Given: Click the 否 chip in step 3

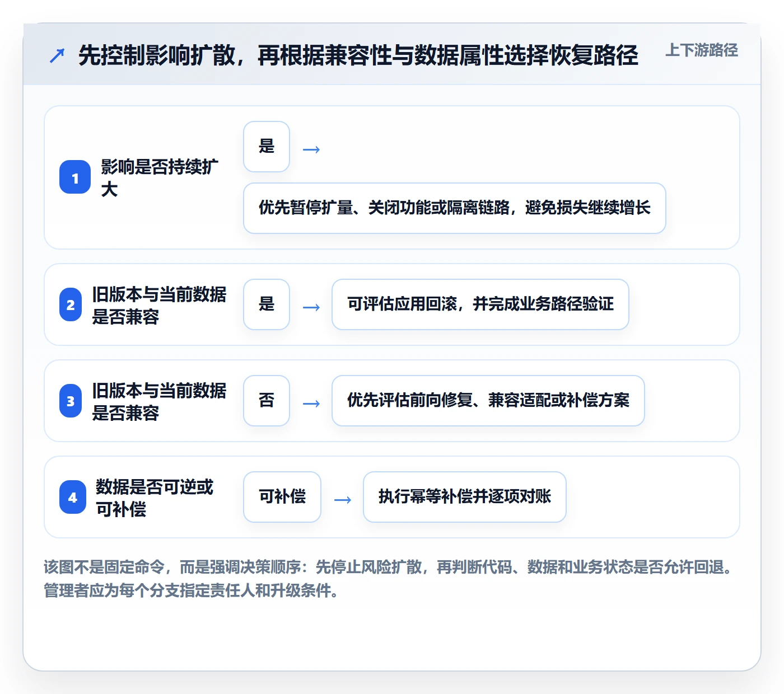Looking at the screenshot, I should 267,401.
